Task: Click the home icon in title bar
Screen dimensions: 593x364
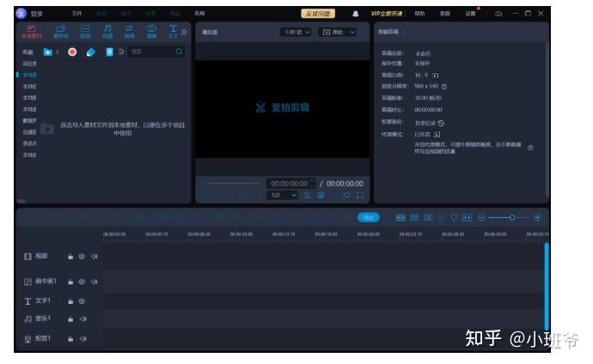Action: tap(498, 14)
